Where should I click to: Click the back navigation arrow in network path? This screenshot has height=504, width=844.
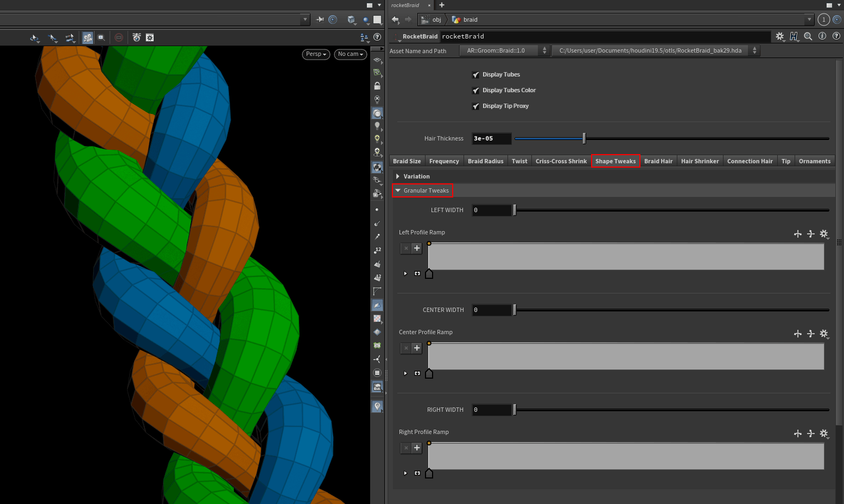click(x=395, y=20)
